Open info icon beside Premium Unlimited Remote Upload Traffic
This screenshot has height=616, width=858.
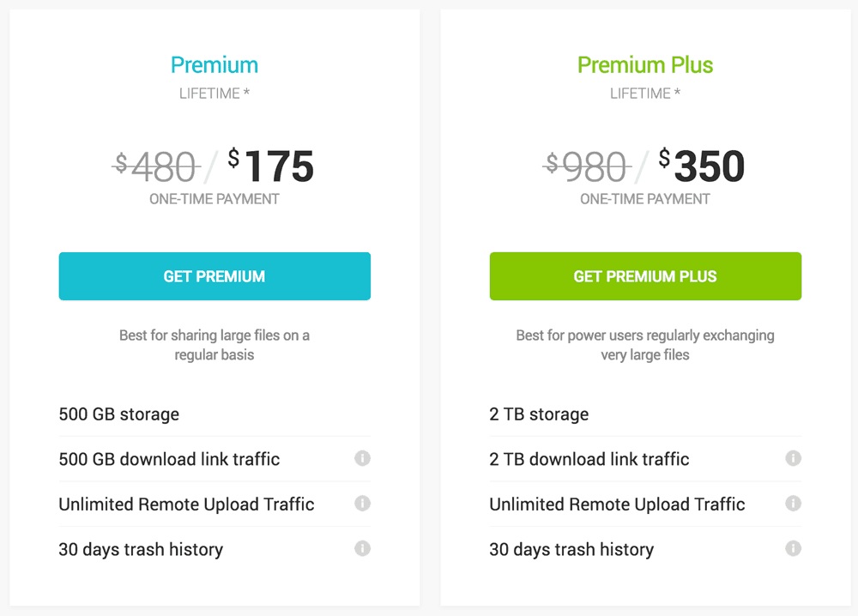tap(362, 503)
